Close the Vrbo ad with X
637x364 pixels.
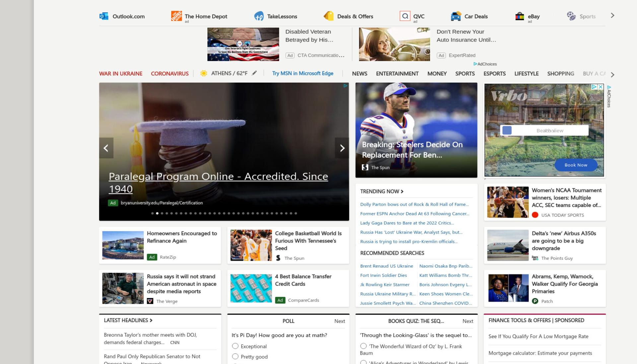pyautogui.click(x=600, y=87)
